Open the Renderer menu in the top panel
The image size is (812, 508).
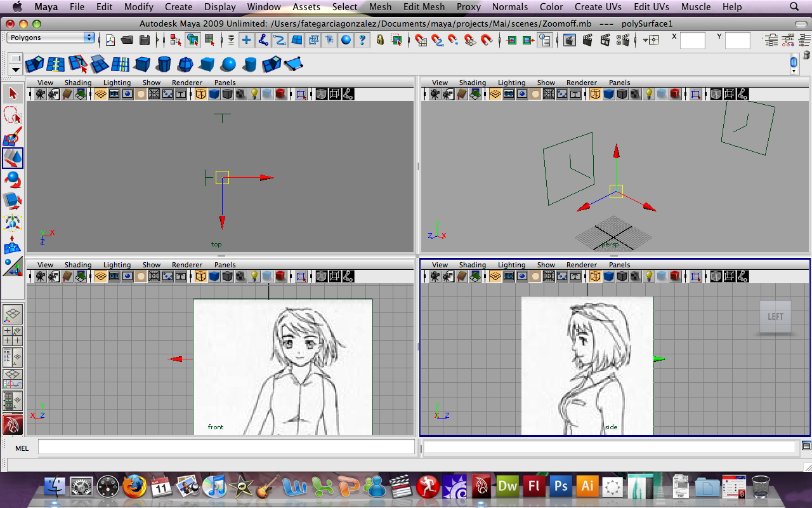(187, 83)
